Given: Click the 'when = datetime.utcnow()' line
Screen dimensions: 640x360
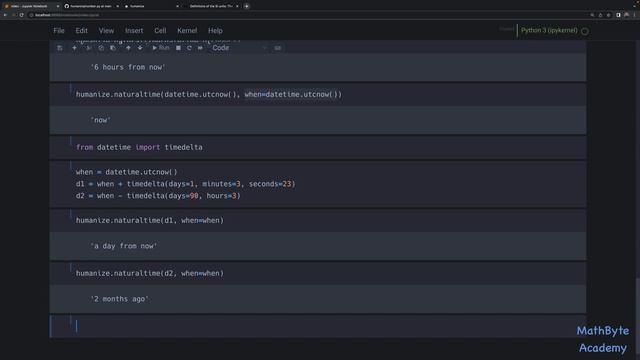Looking at the screenshot, I should click(x=127, y=172).
